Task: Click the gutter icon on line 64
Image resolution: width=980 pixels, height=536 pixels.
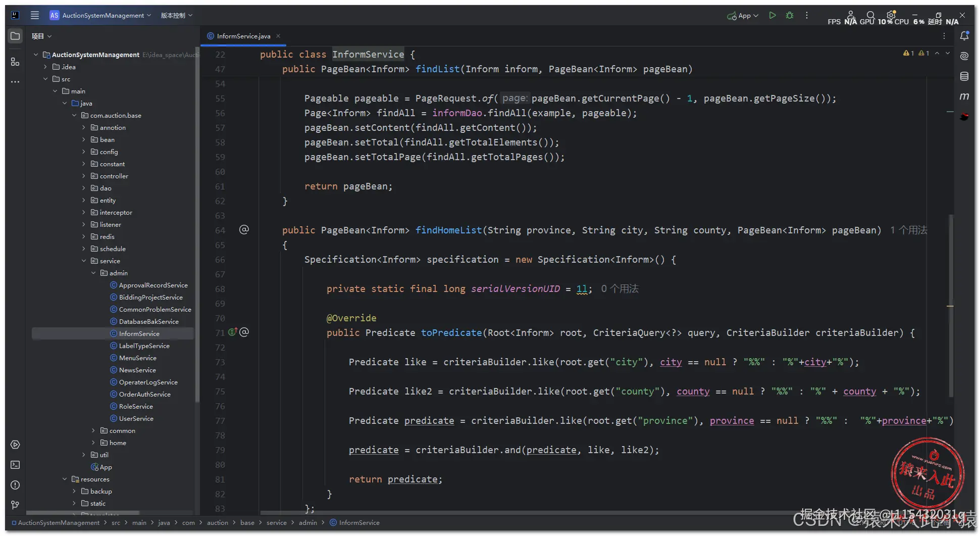Action: click(244, 230)
